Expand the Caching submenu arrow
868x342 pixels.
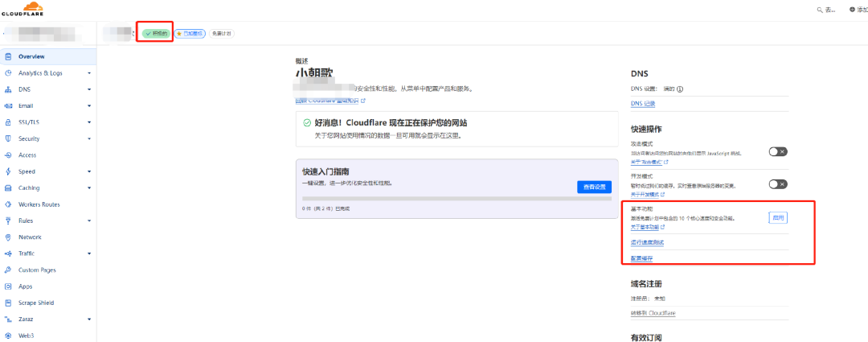click(89, 188)
